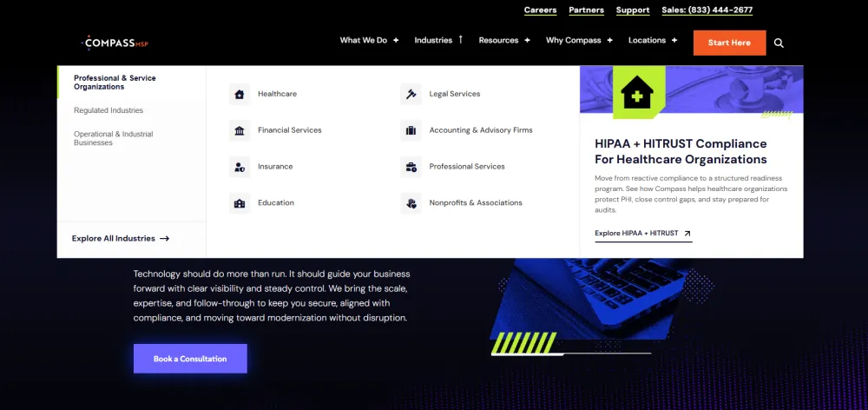
Task: Click the 'Move from reactive compliance' paragraph
Action: point(691,195)
